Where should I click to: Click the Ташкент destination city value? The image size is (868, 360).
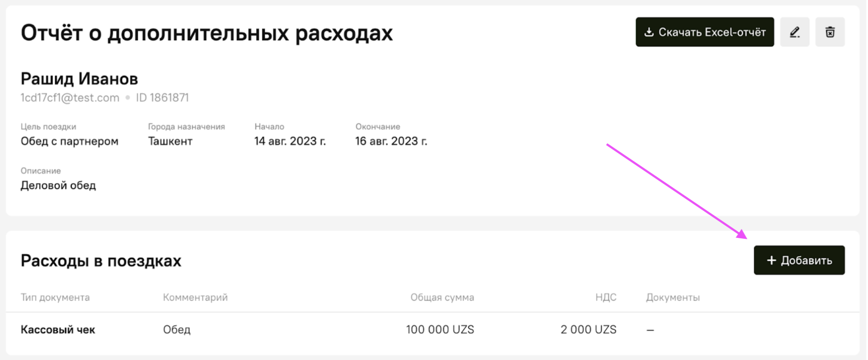pos(170,141)
